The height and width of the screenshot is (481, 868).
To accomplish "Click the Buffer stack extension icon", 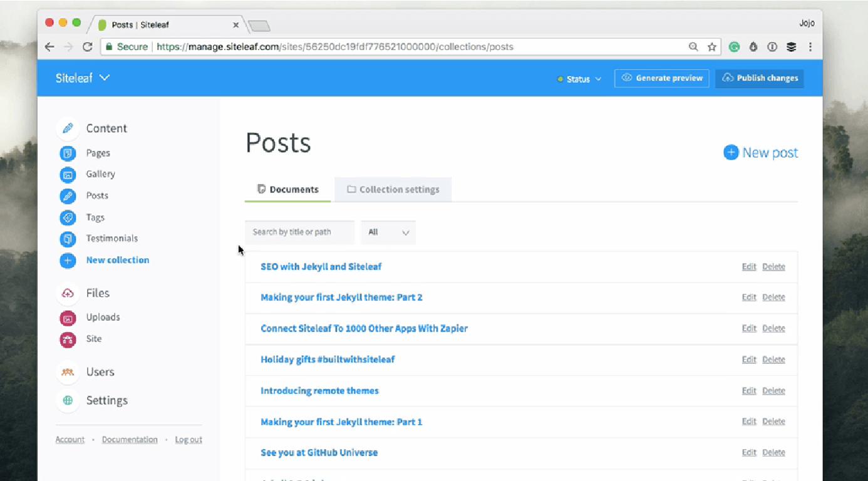I will click(x=792, y=47).
